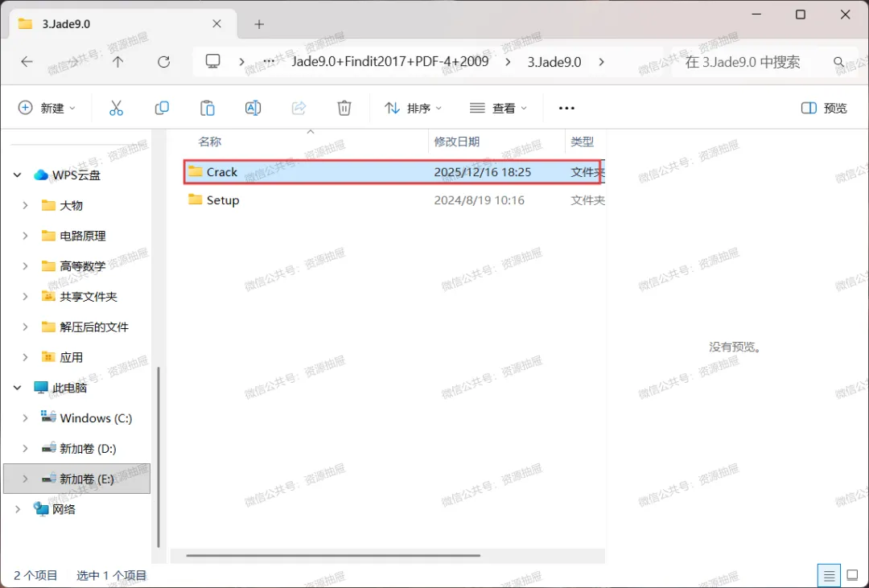Image resolution: width=869 pixels, height=588 pixels.
Task: Go up one folder level
Action: click(x=117, y=61)
